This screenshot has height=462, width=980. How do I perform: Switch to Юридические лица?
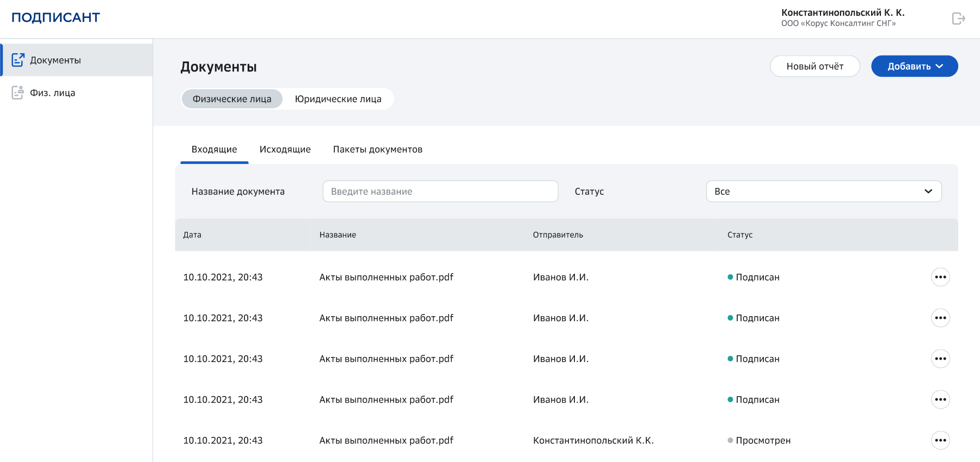click(338, 99)
